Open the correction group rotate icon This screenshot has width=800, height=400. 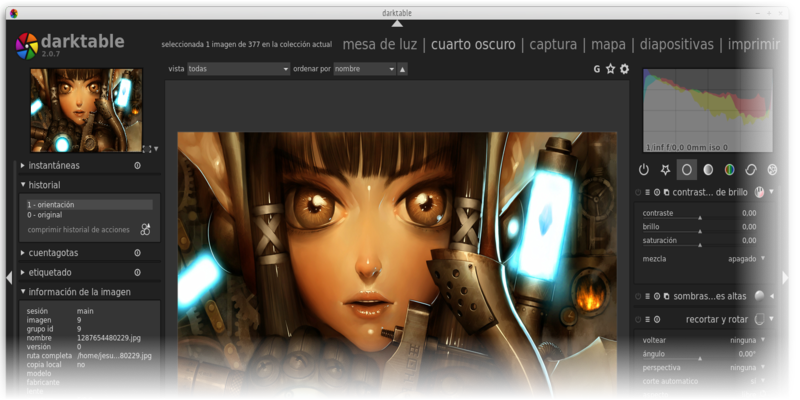[x=751, y=170]
